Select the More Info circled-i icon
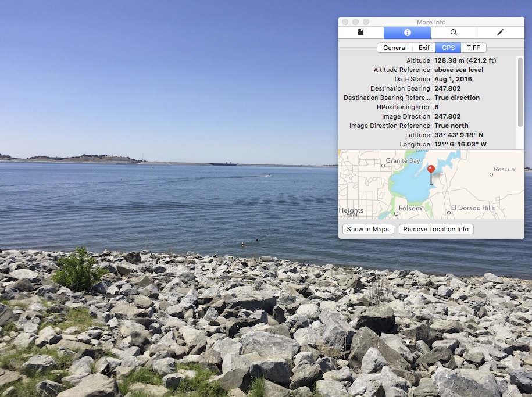This screenshot has height=397, width=532. click(x=407, y=33)
